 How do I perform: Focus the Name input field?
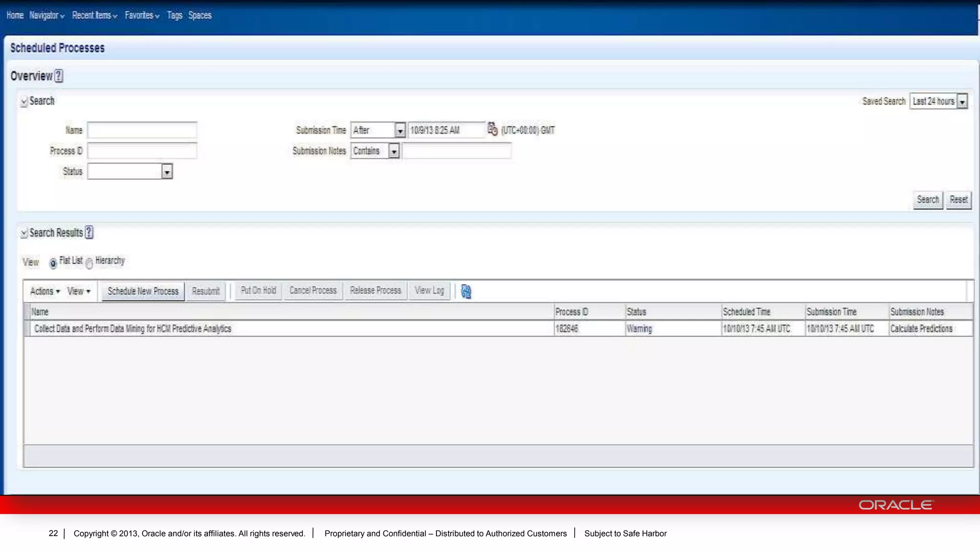(x=142, y=130)
